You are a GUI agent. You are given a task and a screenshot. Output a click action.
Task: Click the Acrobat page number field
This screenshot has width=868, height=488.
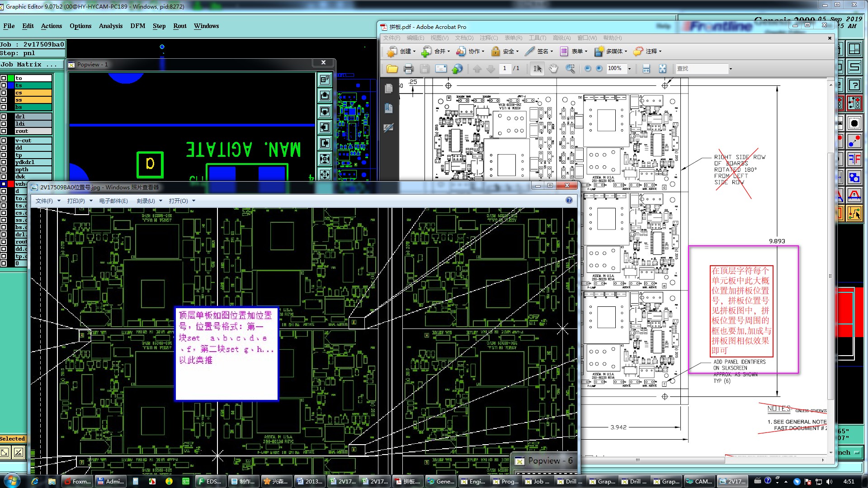click(x=505, y=68)
